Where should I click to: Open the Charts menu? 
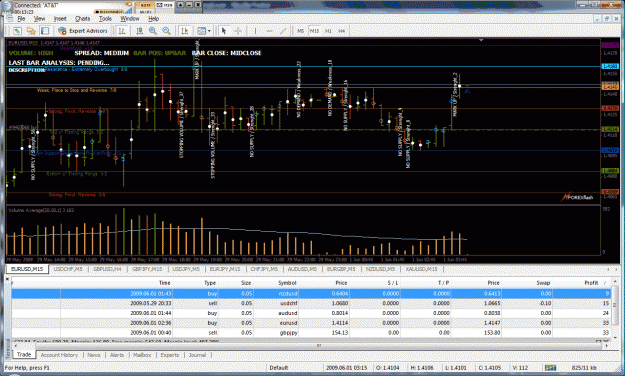click(83, 19)
